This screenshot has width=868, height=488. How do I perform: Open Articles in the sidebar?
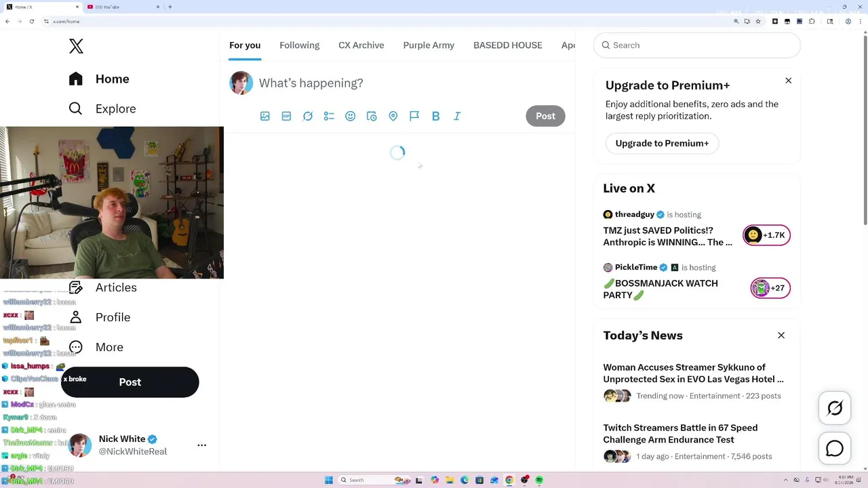click(102, 287)
